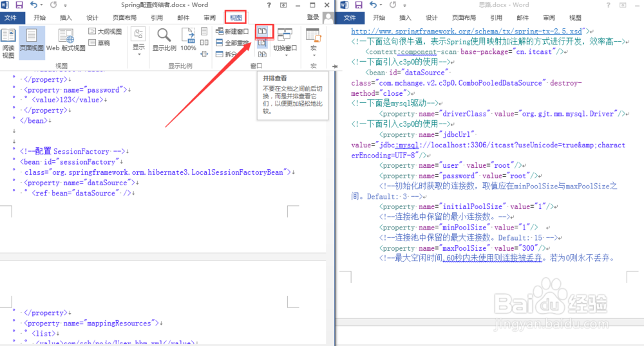Save Spring配置终结者.docx with the floppy icon

19,5
